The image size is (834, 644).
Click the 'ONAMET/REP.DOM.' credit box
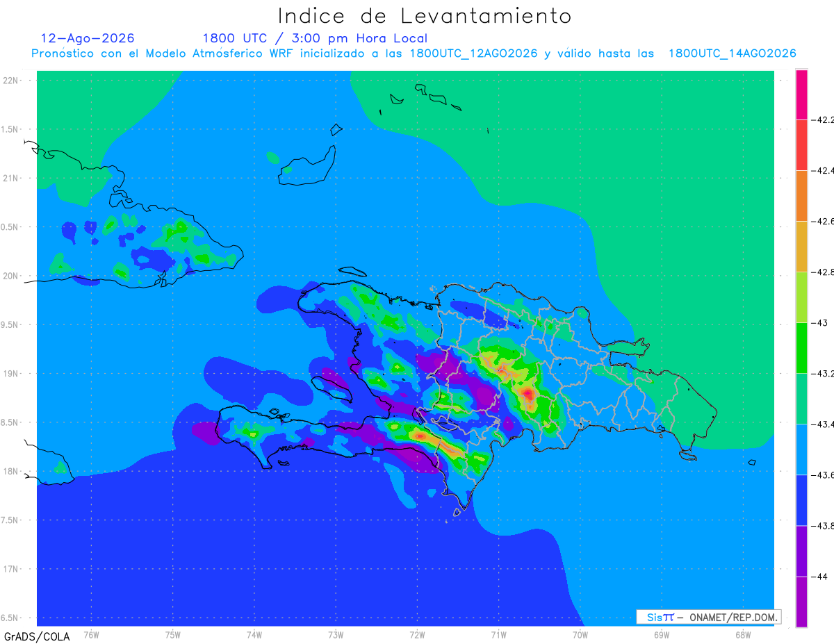point(708,617)
